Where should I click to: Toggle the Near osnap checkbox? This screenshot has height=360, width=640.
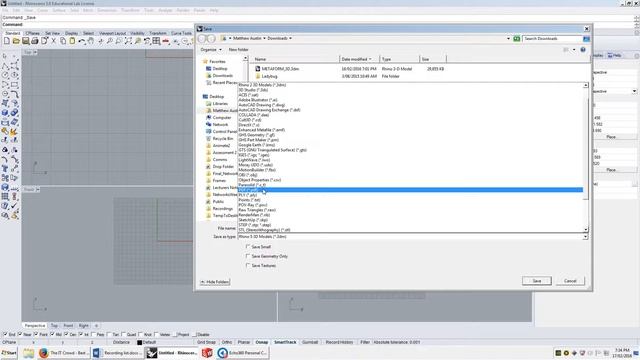pos(20,334)
